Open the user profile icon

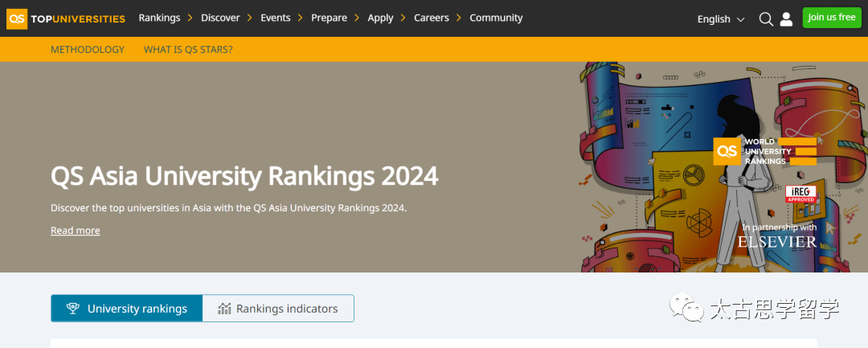coord(786,18)
